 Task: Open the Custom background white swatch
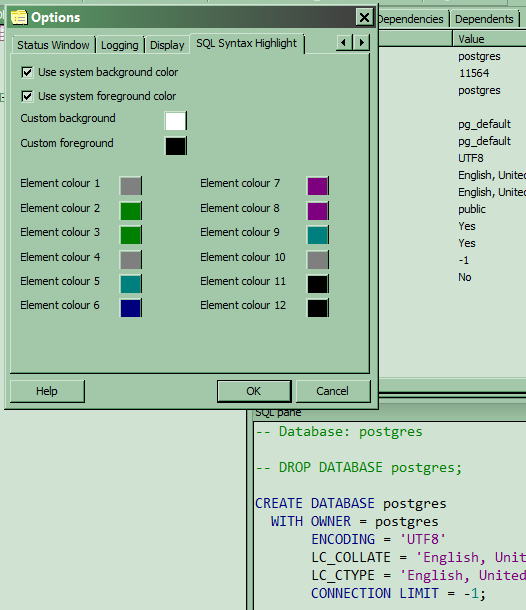(176, 121)
